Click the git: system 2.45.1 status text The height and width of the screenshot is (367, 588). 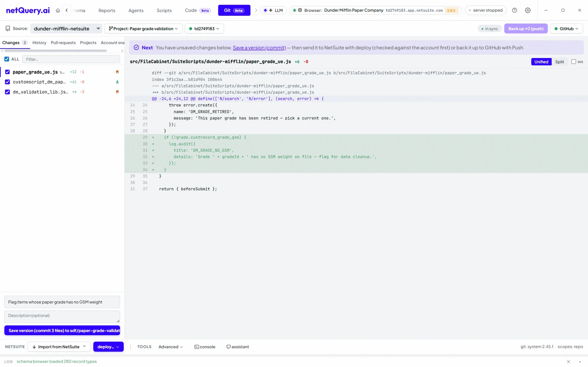tap(537, 347)
